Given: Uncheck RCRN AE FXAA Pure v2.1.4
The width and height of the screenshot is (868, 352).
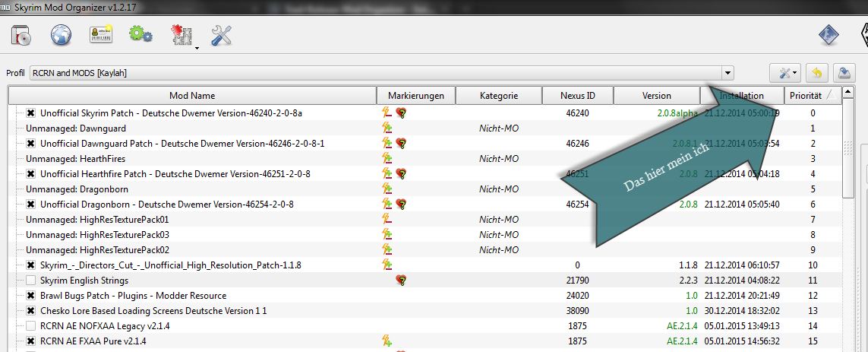Looking at the screenshot, I should [31, 341].
